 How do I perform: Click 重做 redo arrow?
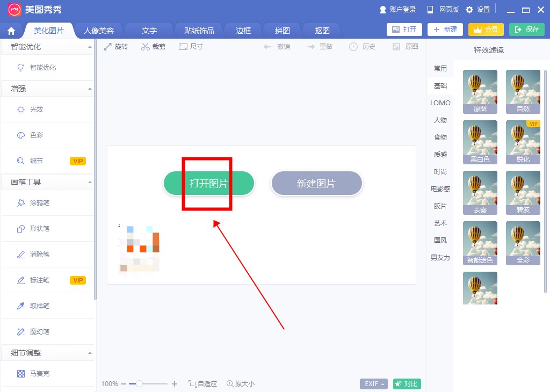click(x=319, y=47)
